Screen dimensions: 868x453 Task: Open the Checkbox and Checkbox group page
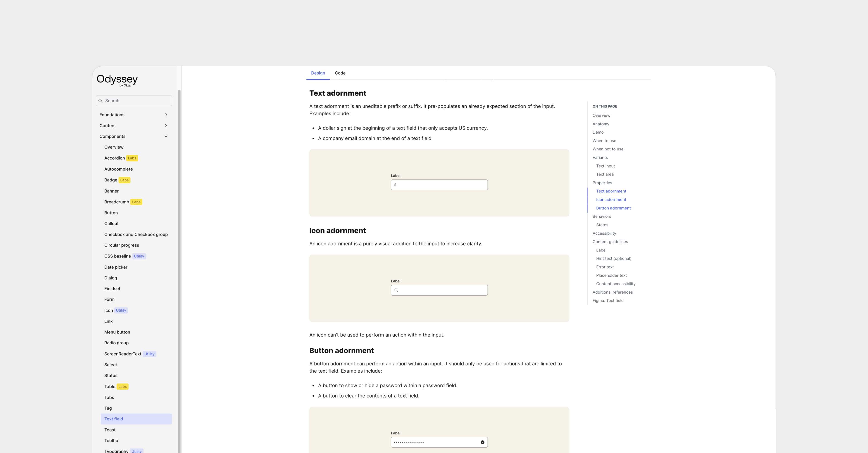click(x=136, y=234)
